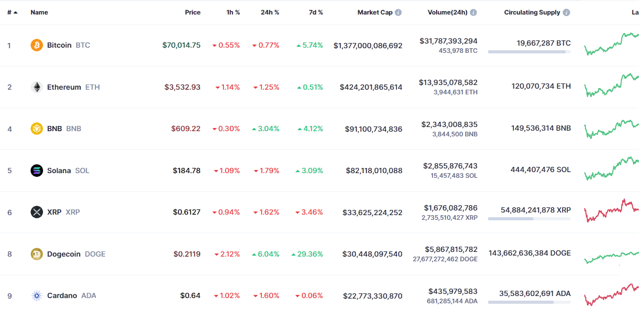Click Solana 24h volume $2,855,876,743
Viewport: 644px width, 310px height.
pos(450,166)
